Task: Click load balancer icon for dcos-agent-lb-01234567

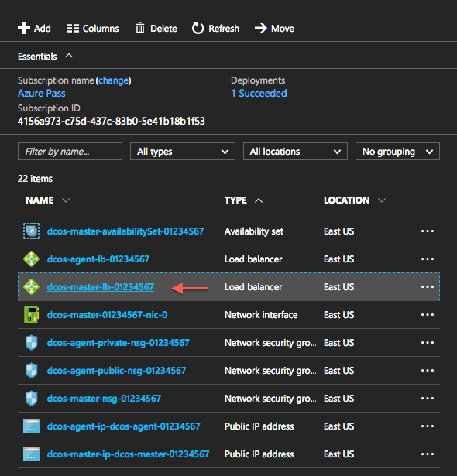Action: pos(31,259)
